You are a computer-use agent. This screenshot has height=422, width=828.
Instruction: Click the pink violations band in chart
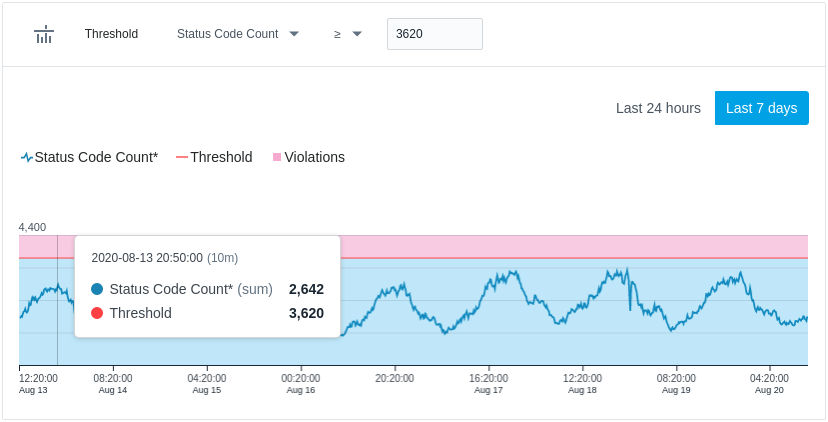coord(573,247)
